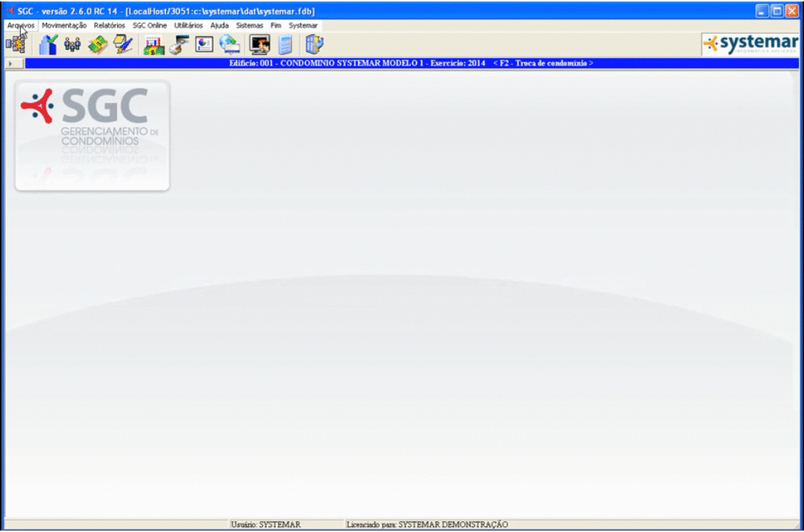The width and height of the screenshot is (804, 532).
Task: Click the disc and card toolbar icon
Action: tap(179, 45)
